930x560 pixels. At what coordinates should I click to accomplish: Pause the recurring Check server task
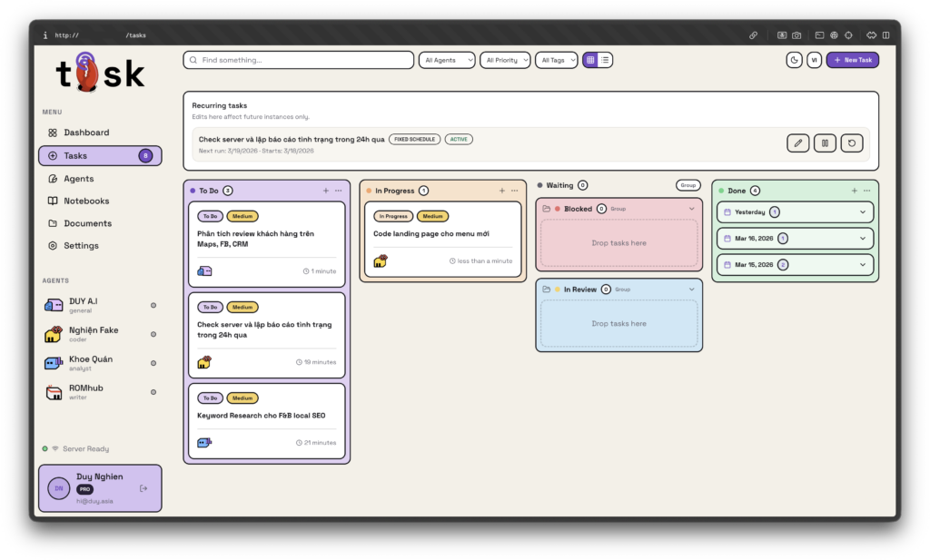(x=824, y=142)
